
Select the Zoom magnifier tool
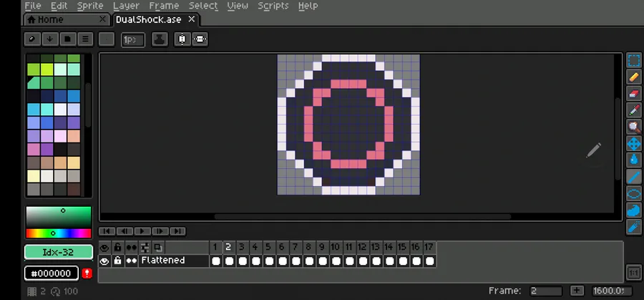634,127
